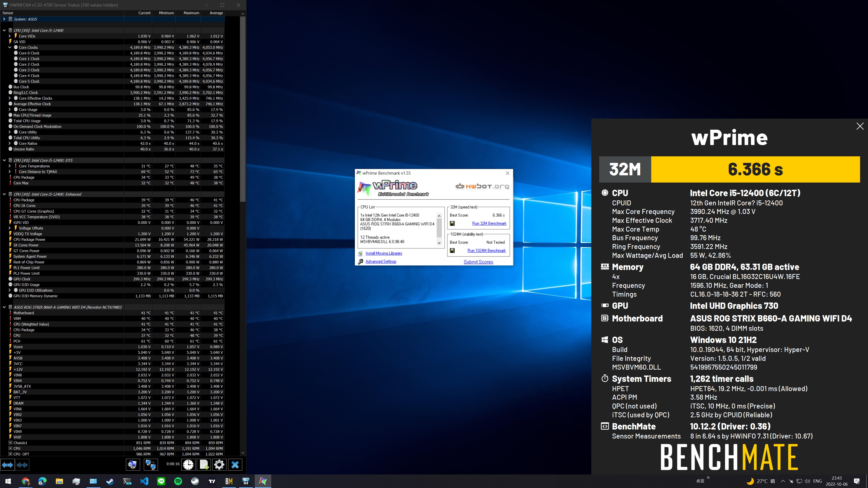Expand GPU D3D Utilizations row
Screen dimensions: 868x488
pyautogui.click(x=9, y=290)
